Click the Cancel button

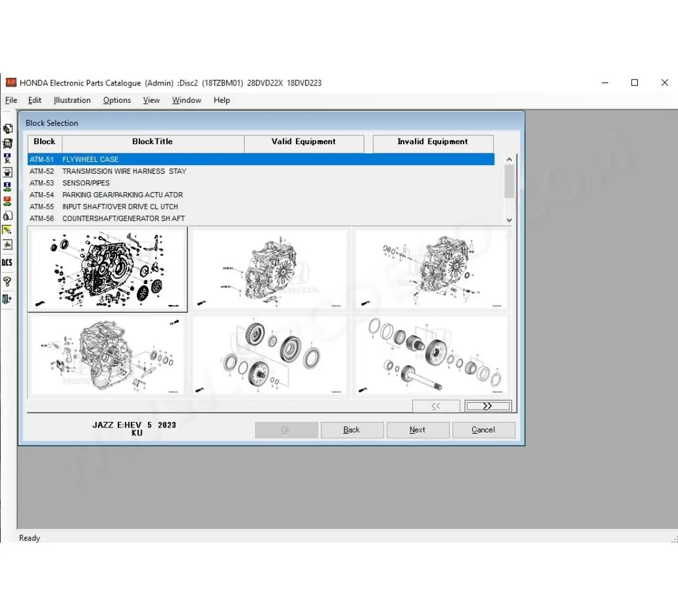[x=483, y=430]
